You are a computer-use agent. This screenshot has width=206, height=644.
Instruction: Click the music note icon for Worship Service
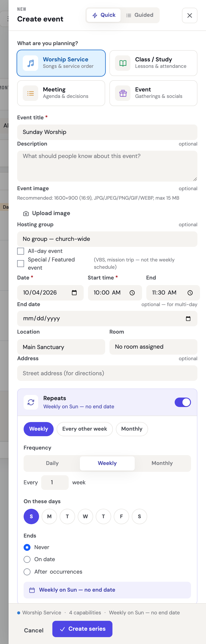coord(30,63)
